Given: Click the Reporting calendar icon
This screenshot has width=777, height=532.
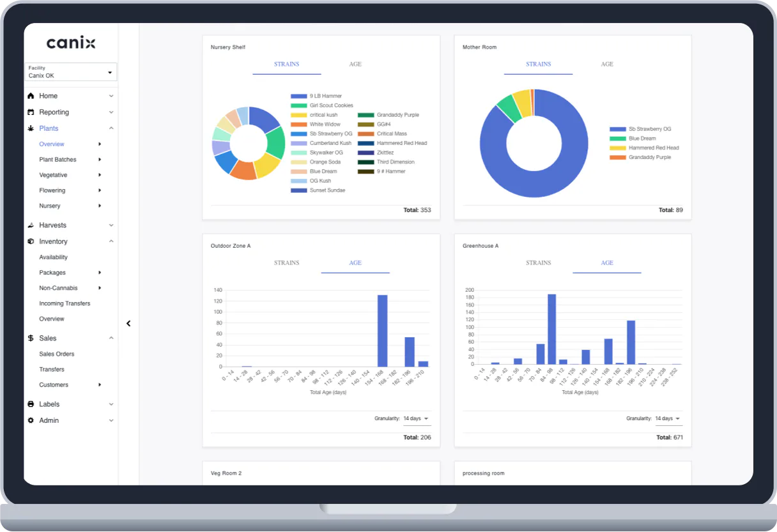Looking at the screenshot, I should pyautogui.click(x=31, y=112).
